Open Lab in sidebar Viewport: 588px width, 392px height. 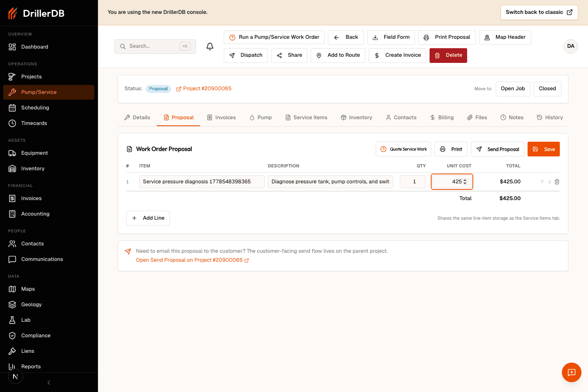pos(49,320)
